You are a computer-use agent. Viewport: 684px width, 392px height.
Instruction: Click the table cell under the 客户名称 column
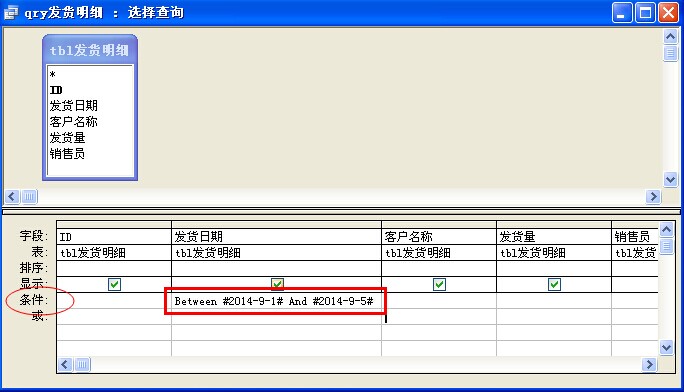[439, 253]
